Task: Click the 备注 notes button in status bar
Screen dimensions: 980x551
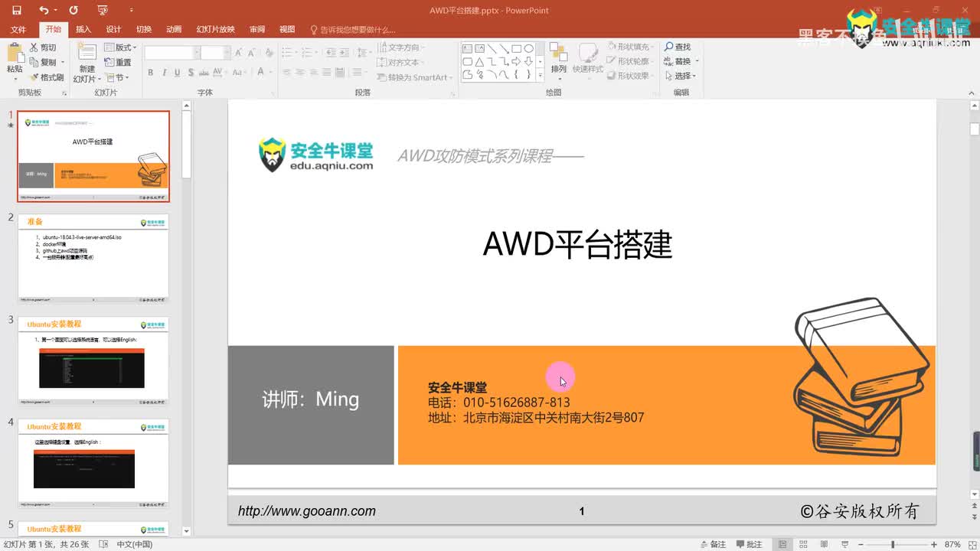Action: [x=712, y=544]
